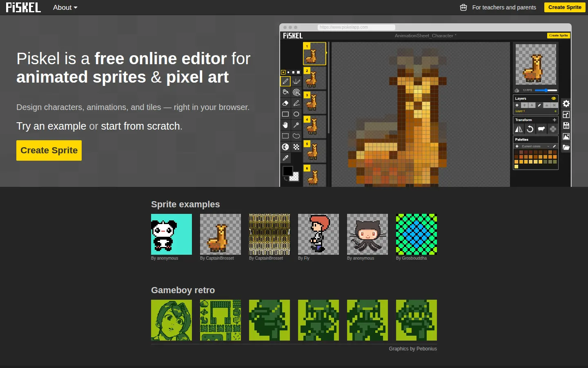
Task: Click the Export image icon
Action: click(566, 137)
